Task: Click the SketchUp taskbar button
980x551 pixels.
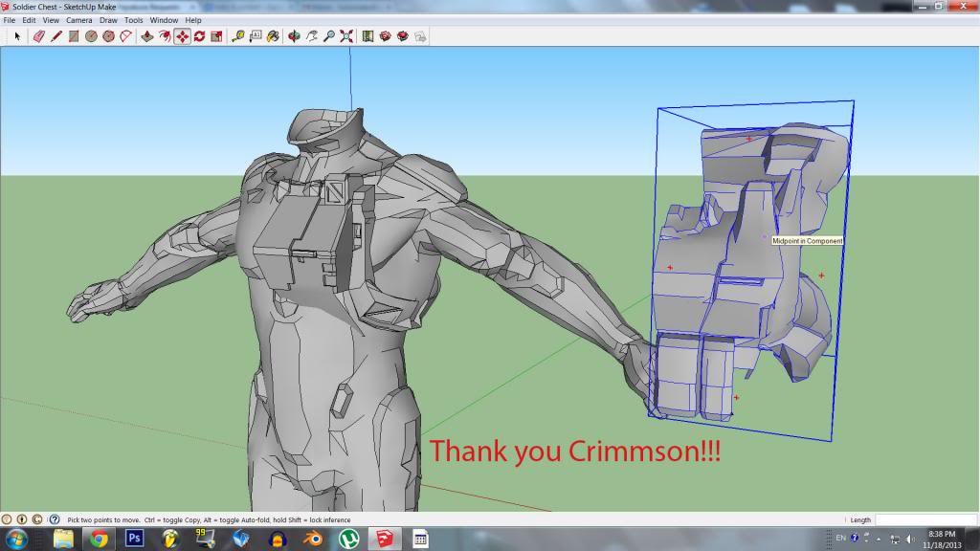Action: (385, 539)
